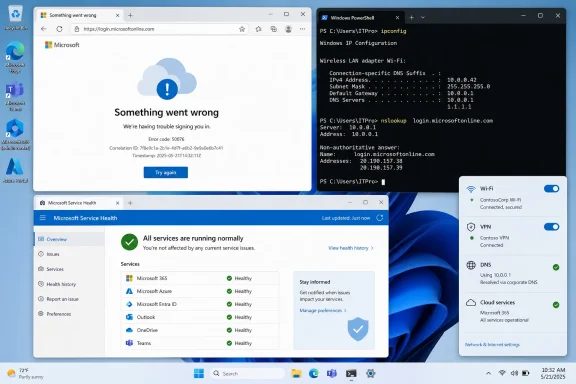
Task: Open clock showing 10:32 AM
Action: tap(553, 373)
